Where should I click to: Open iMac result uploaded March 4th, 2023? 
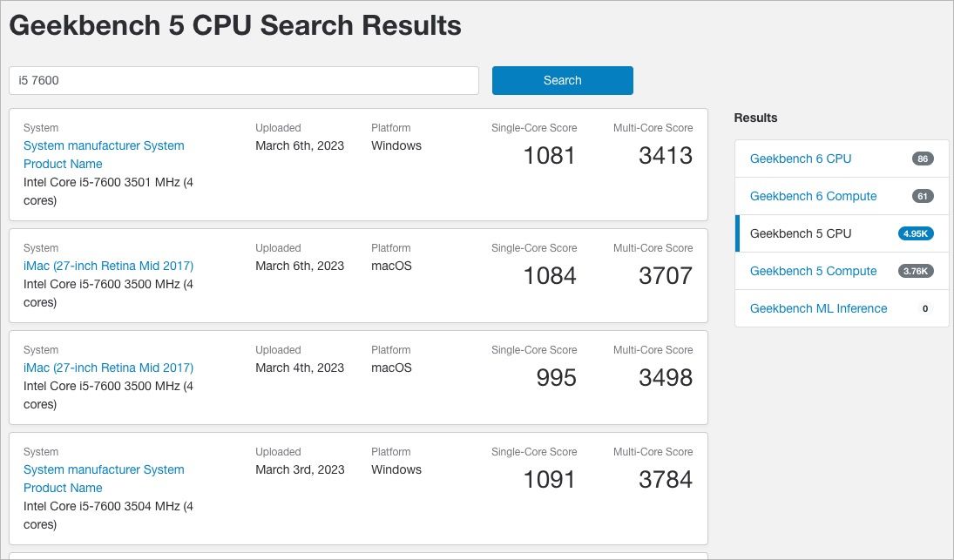[108, 368]
